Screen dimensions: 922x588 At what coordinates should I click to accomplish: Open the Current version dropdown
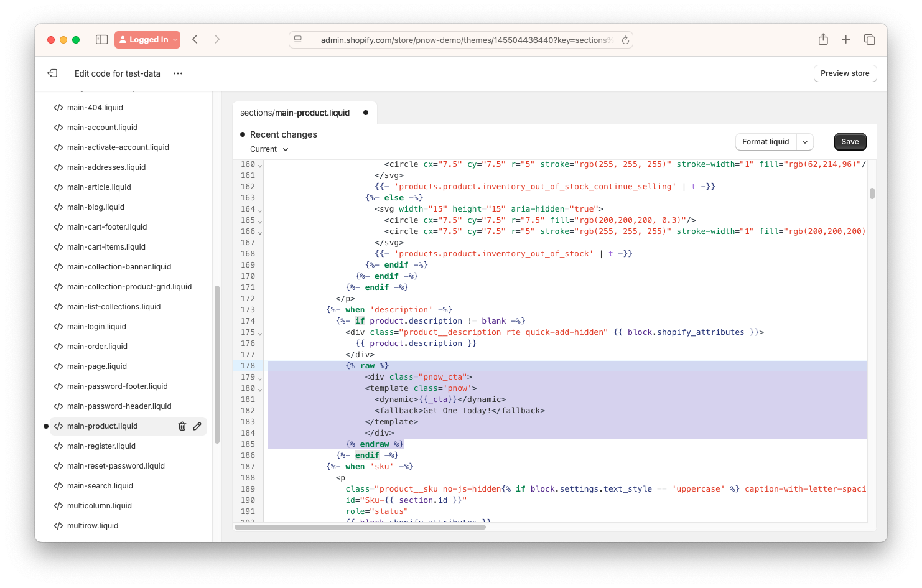tap(269, 149)
